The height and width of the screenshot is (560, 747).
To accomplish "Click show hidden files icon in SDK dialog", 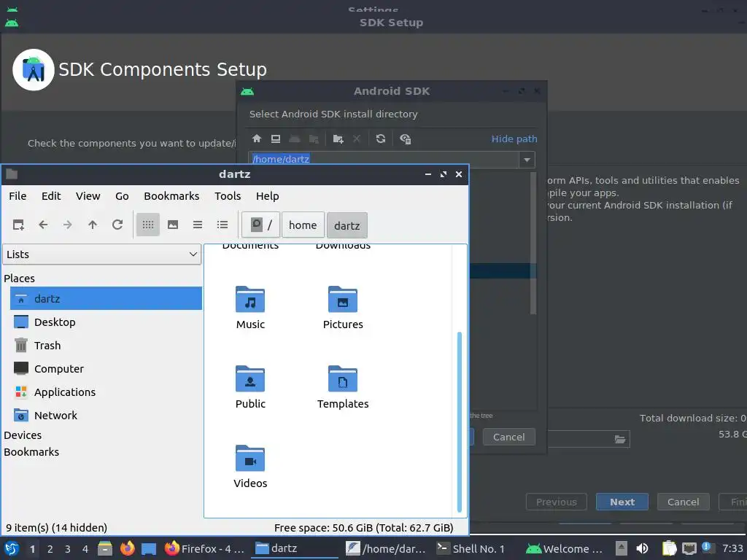I will pos(405,139).
